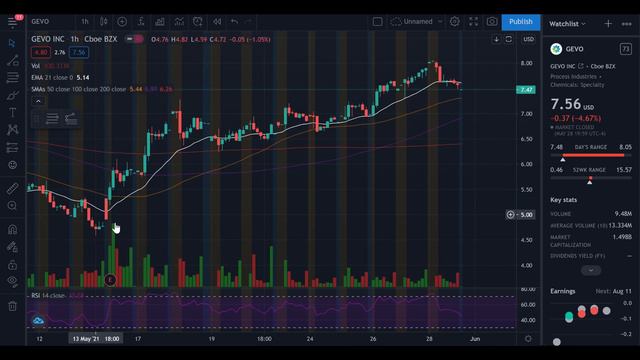This screenshot has width=640, height=360.
Task: Click the 7.47 current price label
Action: point(526,89)
